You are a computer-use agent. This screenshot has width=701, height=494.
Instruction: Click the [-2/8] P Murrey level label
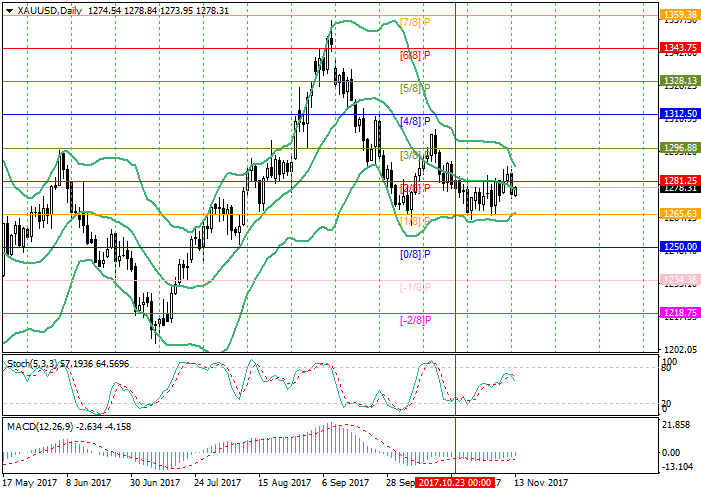415,320
